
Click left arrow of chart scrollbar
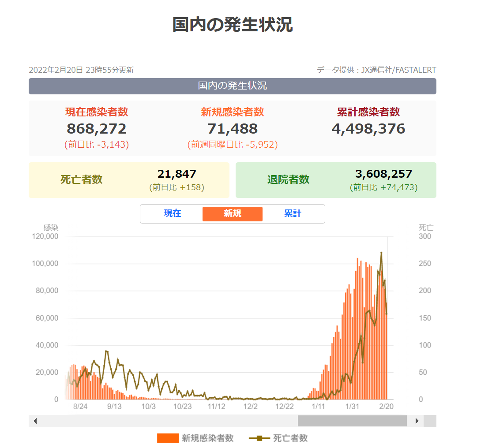pos(35,421)
